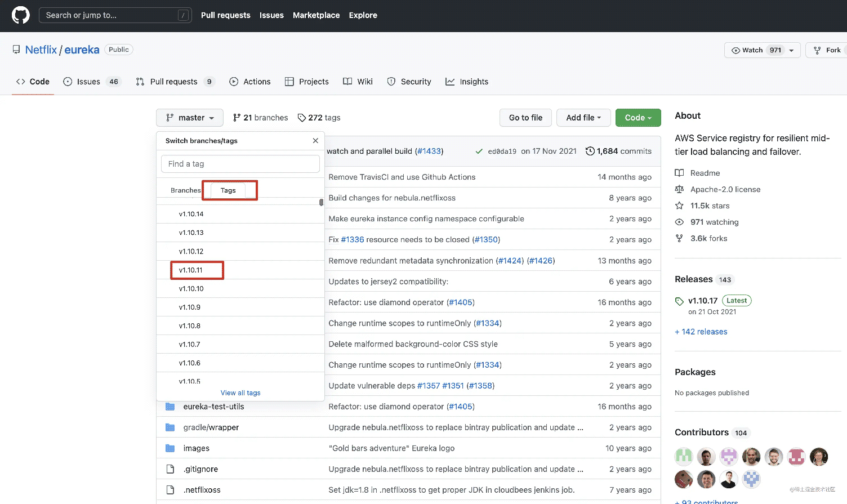Click the .gitignore file icon
The image size is (847, 504).
170,469
